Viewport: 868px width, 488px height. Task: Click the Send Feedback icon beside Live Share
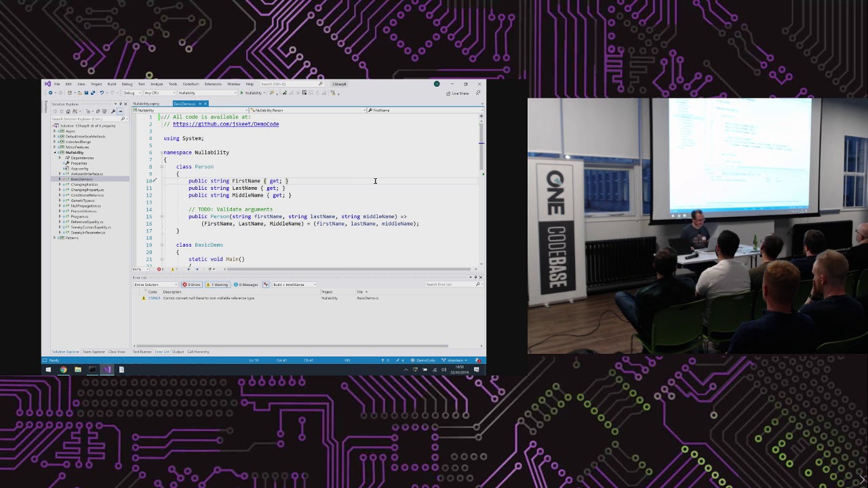(x=478, y=93)
